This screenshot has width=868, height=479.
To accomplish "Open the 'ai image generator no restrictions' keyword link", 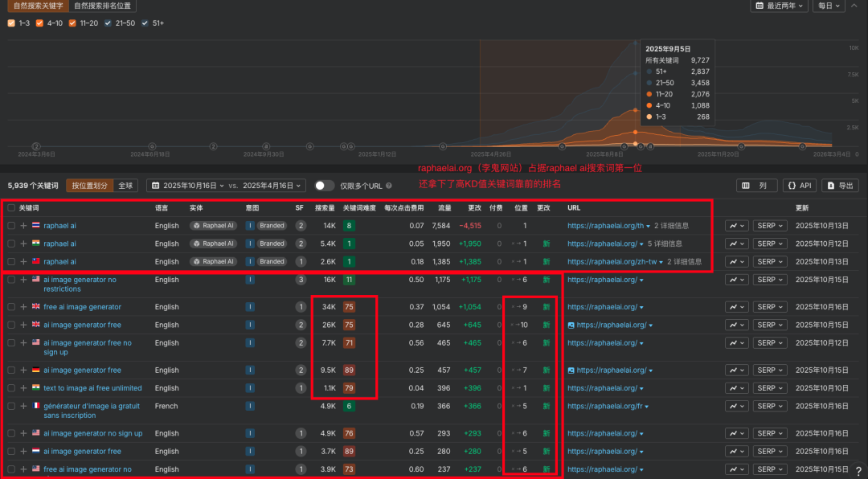I will (x=80, y=284).
